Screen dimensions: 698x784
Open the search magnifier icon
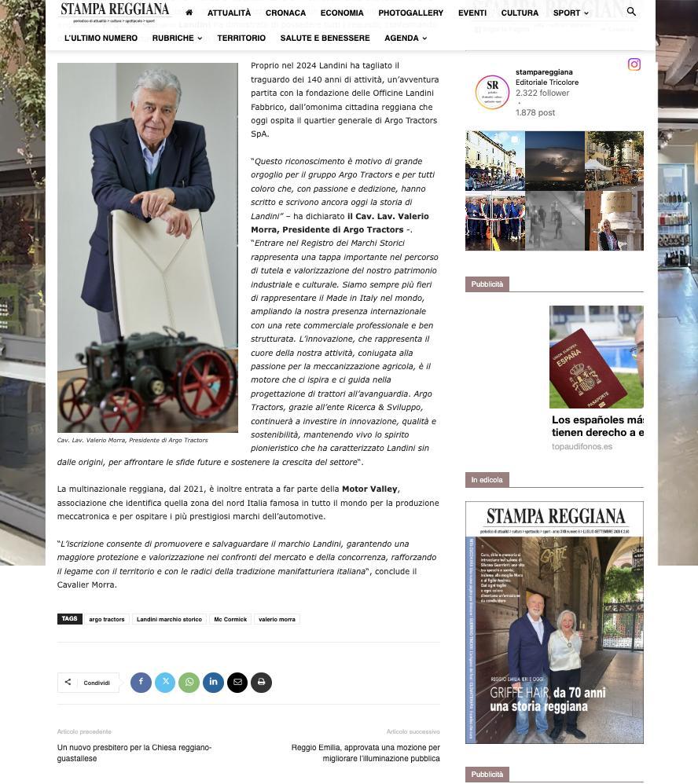point(631,12)
